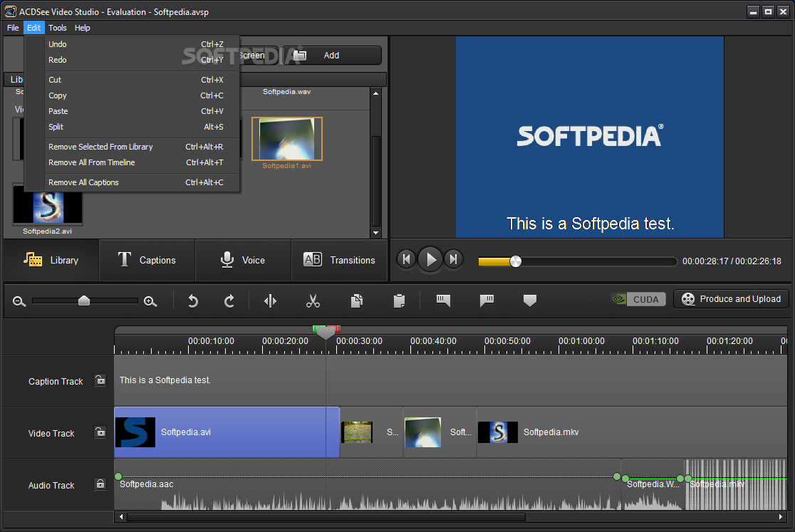795x532 pixels.
Task: Toggle the Audio Track lock
Action: point(100,484)
